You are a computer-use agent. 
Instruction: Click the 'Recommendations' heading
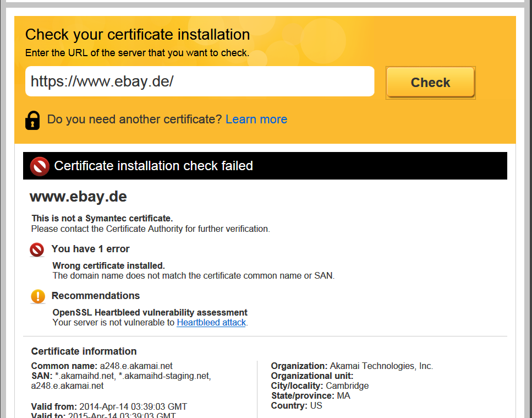96,296
